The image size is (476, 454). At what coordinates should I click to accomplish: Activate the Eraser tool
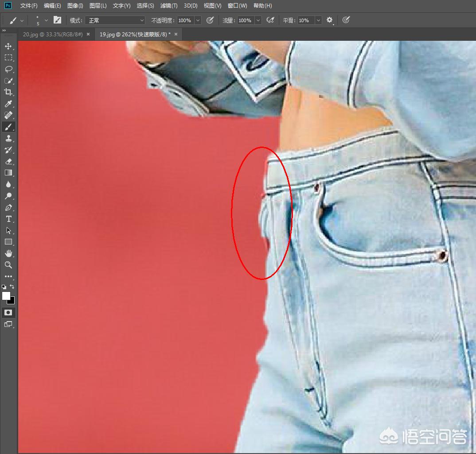[8, 161]
